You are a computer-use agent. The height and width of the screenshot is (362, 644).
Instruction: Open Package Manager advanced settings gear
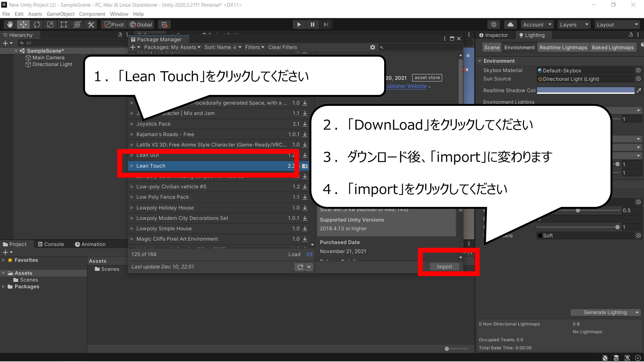pyautogui.click(x=373, y=47)
